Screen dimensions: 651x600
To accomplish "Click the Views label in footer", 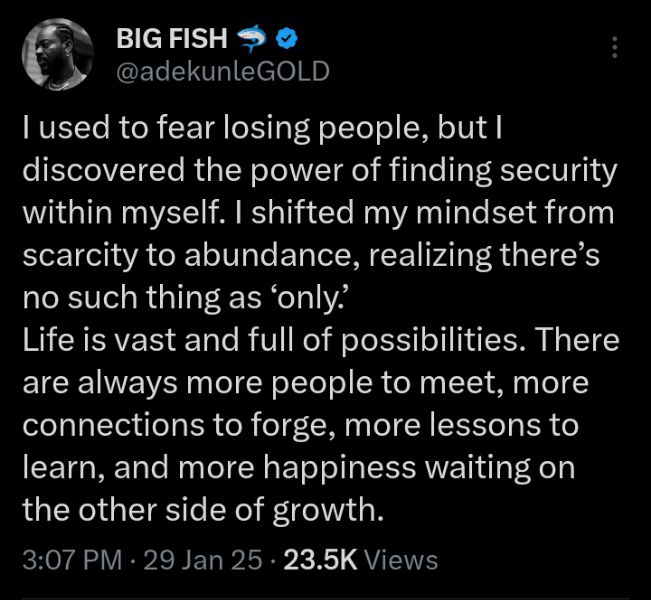I will [x=401, y=559].
